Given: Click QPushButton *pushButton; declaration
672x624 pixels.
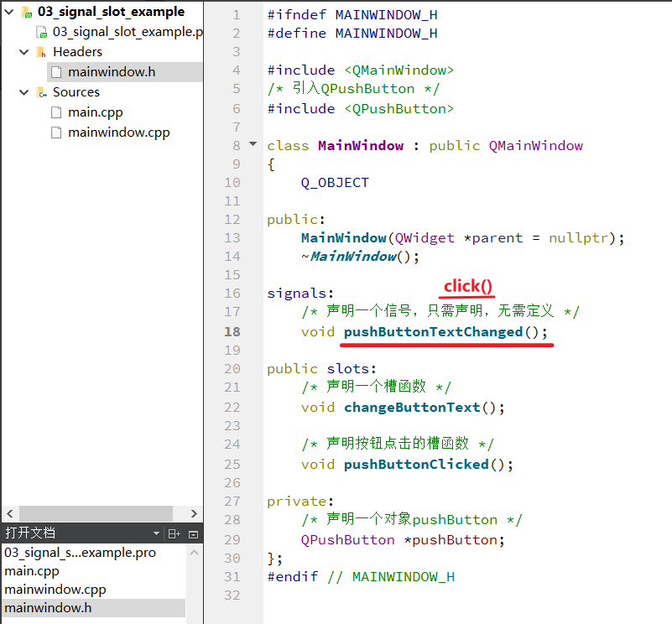Looking at the screenshot, I should [x=403, y=540].
